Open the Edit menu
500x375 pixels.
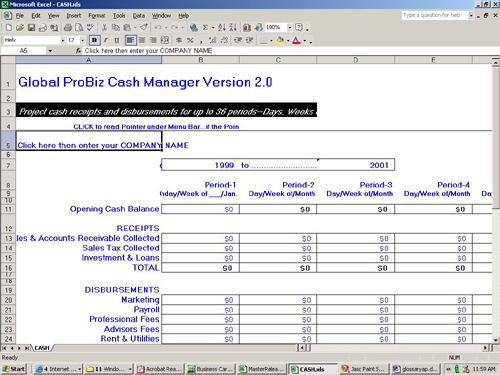36,16
